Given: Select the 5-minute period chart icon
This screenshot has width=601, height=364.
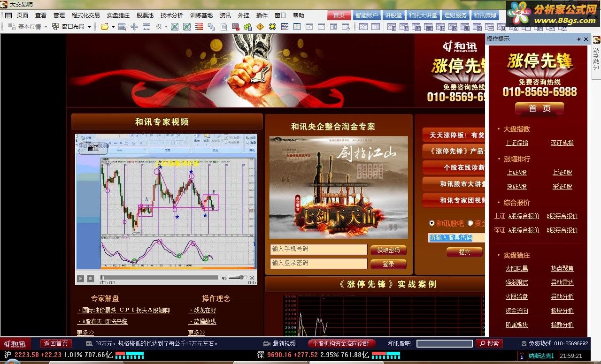Looking at the screenshot, I should coord(404,27).
